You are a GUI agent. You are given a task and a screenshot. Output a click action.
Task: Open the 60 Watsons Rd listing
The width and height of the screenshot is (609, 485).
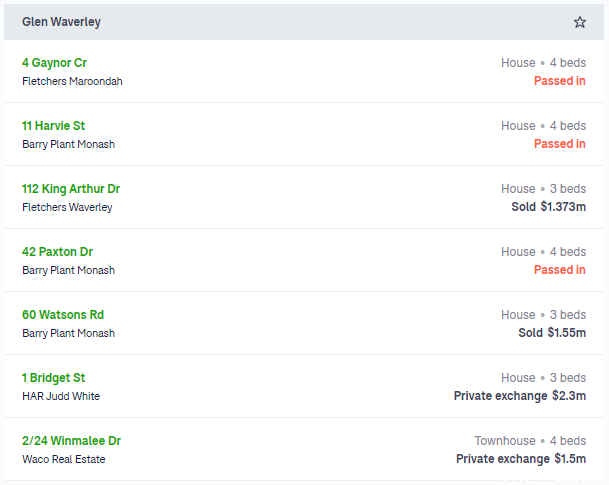63,315
